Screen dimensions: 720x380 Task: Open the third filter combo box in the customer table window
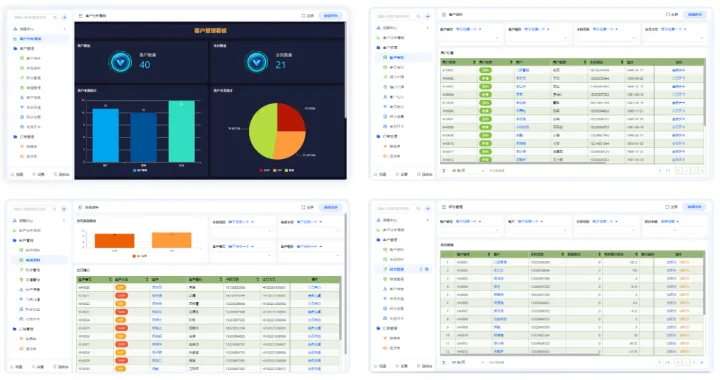(x=607, y=39)
